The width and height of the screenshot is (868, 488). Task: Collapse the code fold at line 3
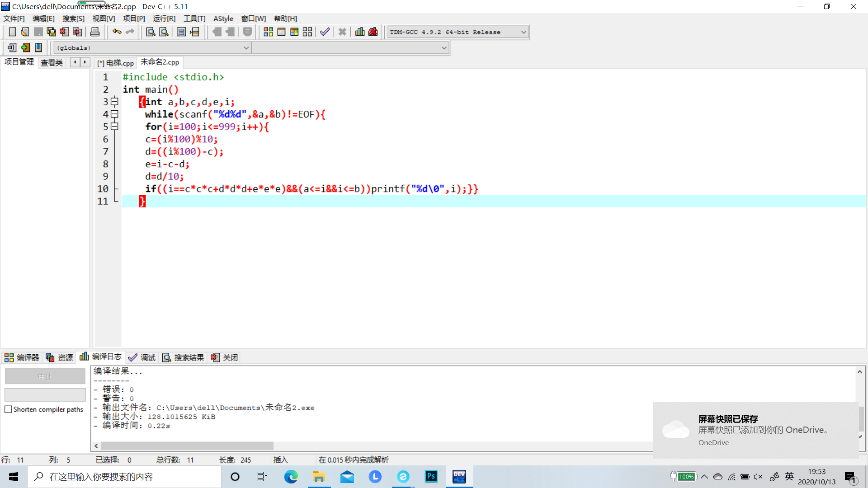point(115,102)
